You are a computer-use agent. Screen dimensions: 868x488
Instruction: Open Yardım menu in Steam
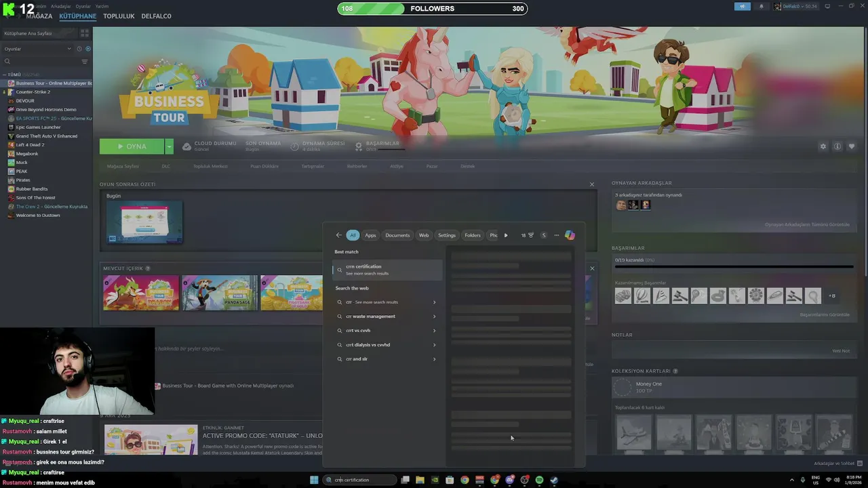[102, 6]
